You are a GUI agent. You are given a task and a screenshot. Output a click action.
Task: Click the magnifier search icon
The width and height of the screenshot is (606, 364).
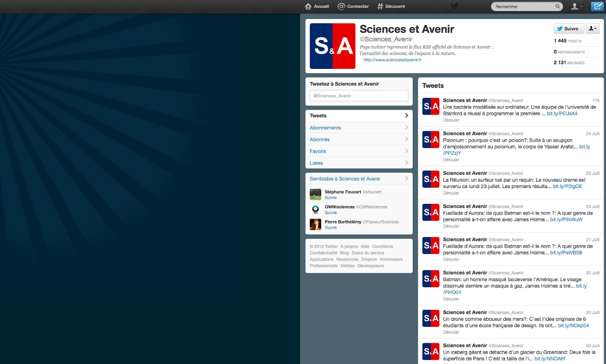coord(558,6)
